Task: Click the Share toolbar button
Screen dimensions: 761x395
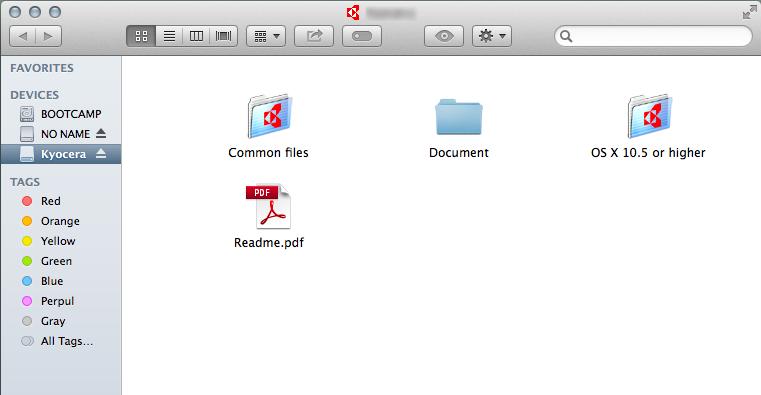Action: [314, 36]
